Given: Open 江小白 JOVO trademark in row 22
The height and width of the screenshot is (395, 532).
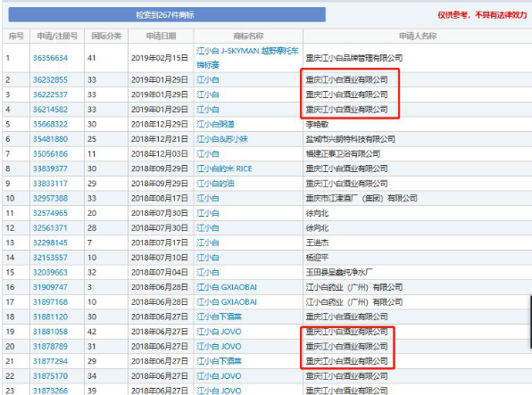Looking at the screenshot, I should pos(219,376).
